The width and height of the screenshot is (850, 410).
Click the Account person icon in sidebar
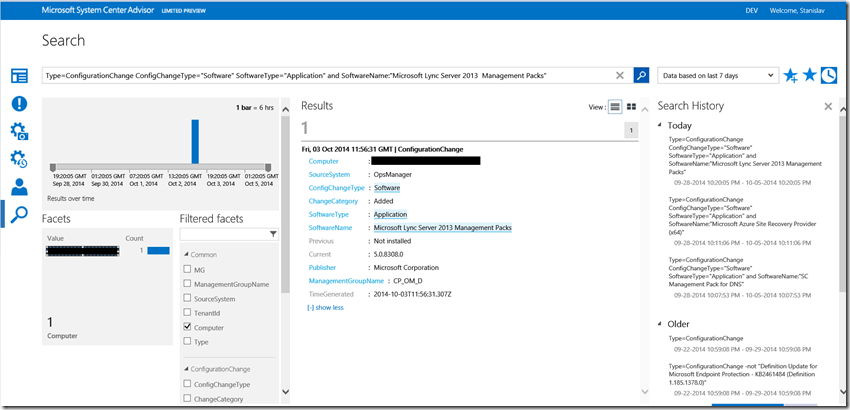click(19, 187)
